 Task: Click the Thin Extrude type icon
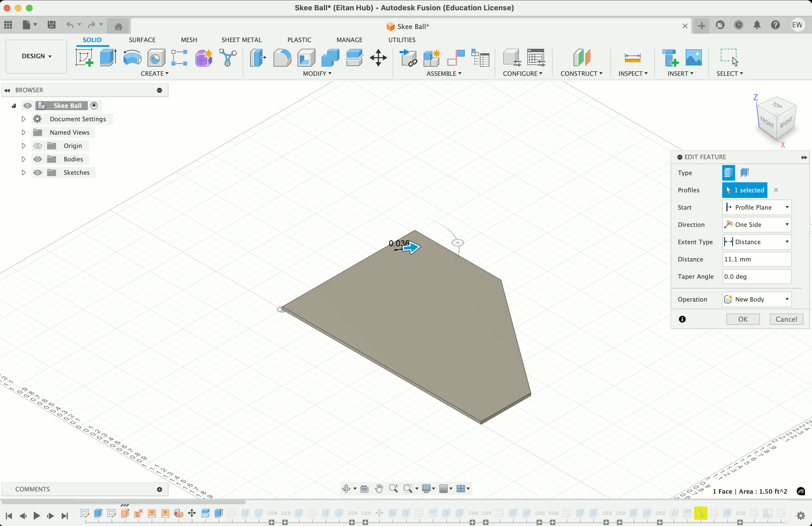tap(745, 173)
